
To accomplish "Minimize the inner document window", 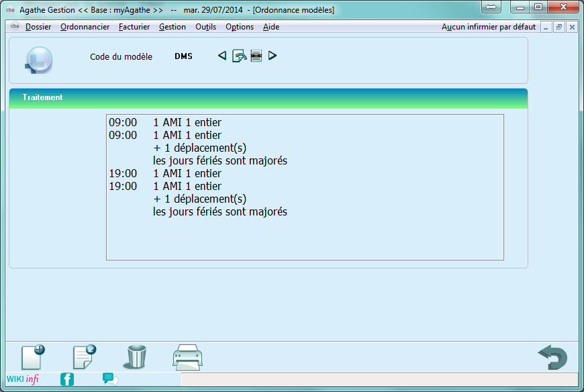I will (546, 27).
